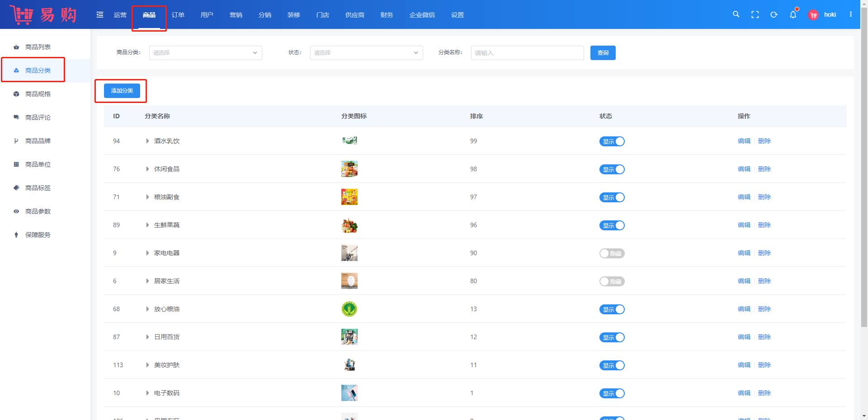Enable display for 家电电器 category

click(612, 253)
